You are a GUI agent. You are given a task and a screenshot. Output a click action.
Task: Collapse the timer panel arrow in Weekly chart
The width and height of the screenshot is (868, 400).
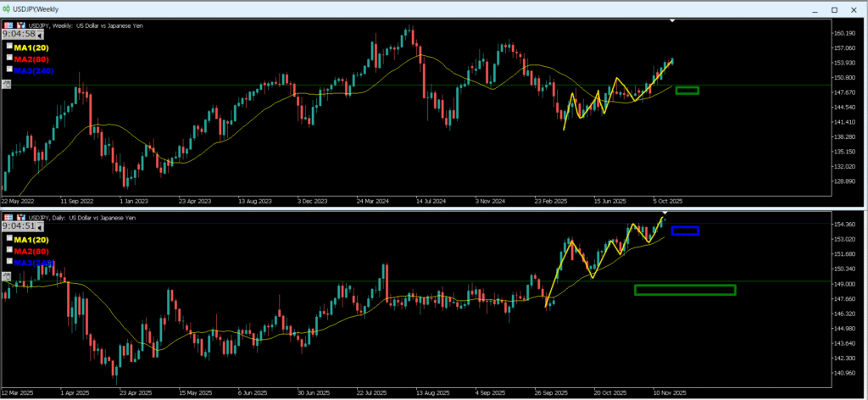[39, 36]
